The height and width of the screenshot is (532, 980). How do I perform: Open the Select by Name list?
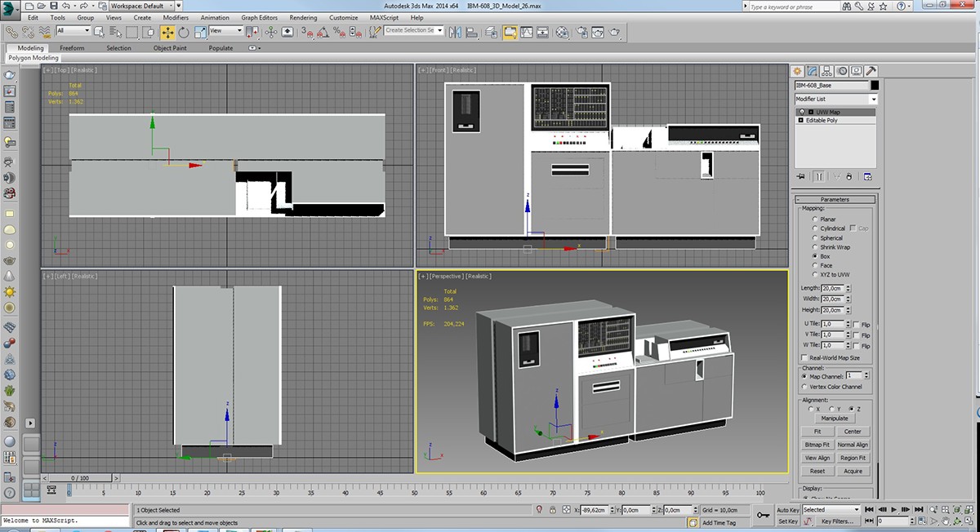coord(116,32)
